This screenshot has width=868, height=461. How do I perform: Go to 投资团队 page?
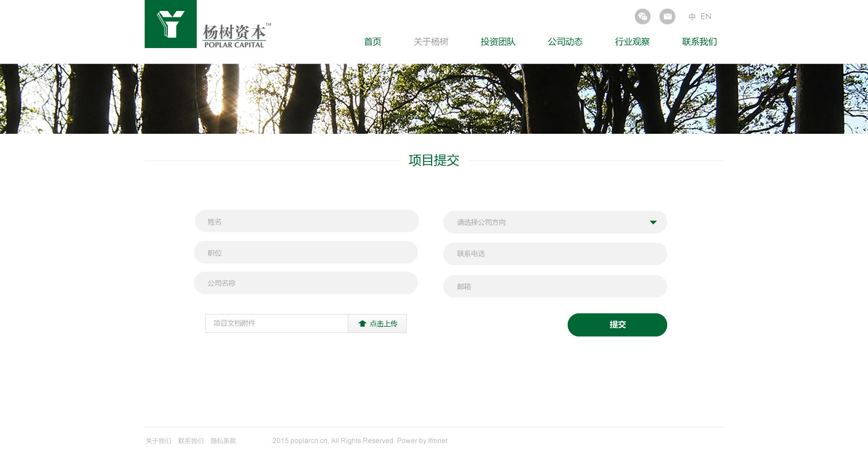tap(498, 42)
